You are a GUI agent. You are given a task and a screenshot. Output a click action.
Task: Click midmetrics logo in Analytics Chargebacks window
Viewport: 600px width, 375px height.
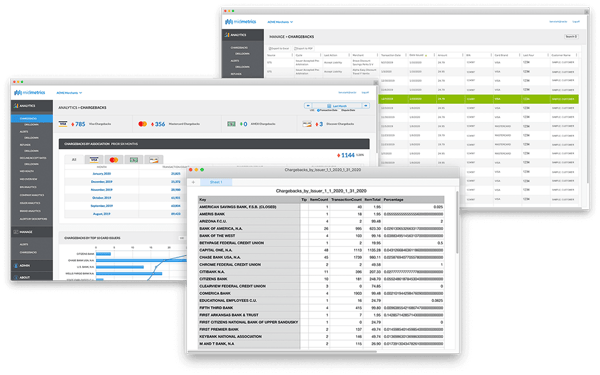pyautogui.click(x=29, y=93)
